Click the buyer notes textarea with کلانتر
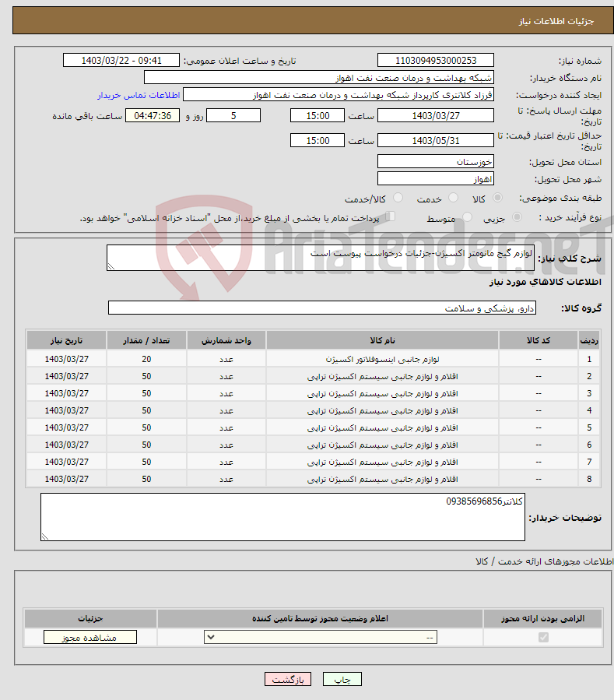The image size is (614, 700). point(283,517)
